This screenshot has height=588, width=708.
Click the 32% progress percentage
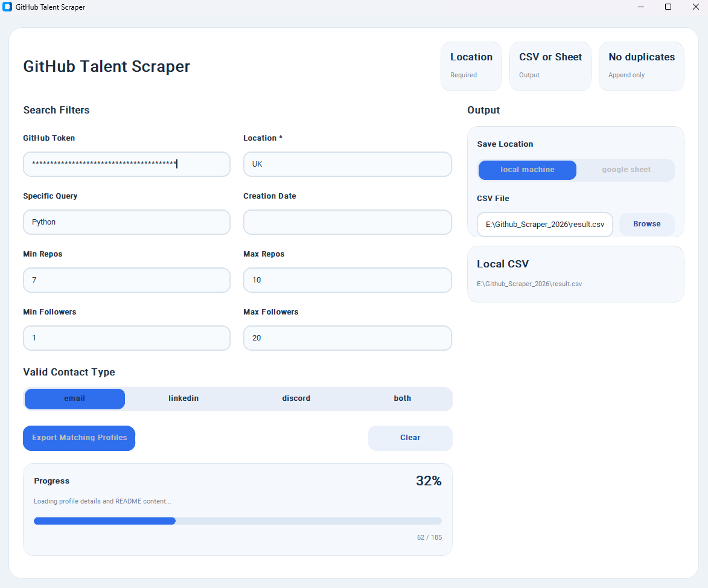429,481
